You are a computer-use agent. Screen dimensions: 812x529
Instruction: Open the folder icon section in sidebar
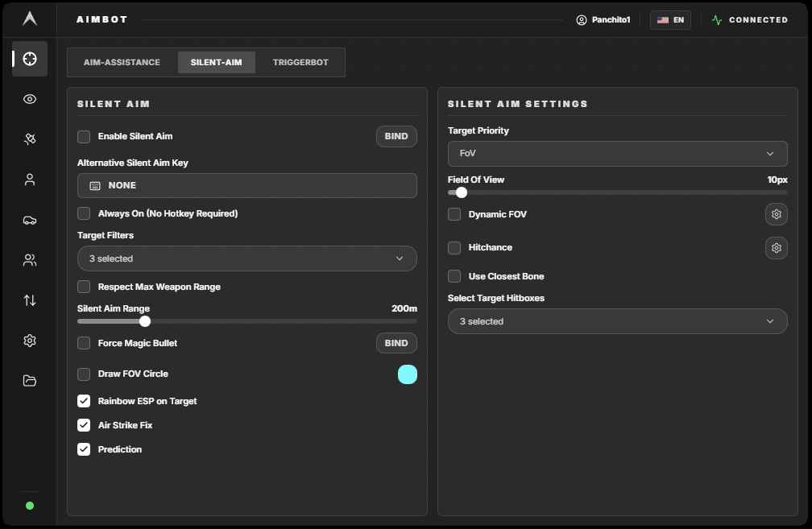pyautogui.click(x=30, y=381)
